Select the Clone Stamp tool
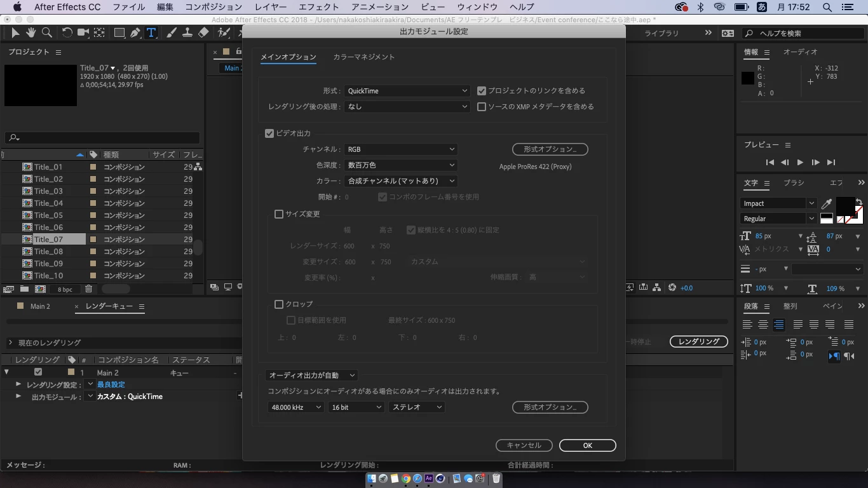This screenshot has height=488, width=868. tap(187, 33)
